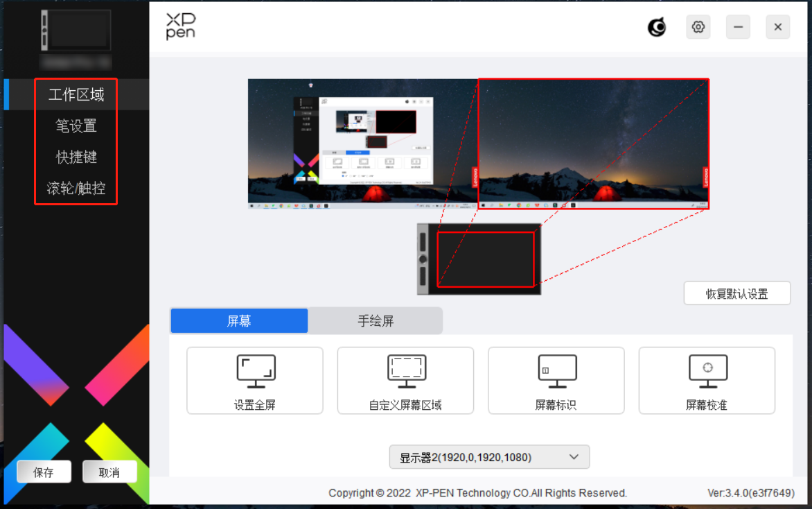
Task: Expand the 显示器2 monitor dropdown
Action: coord(489,457)
